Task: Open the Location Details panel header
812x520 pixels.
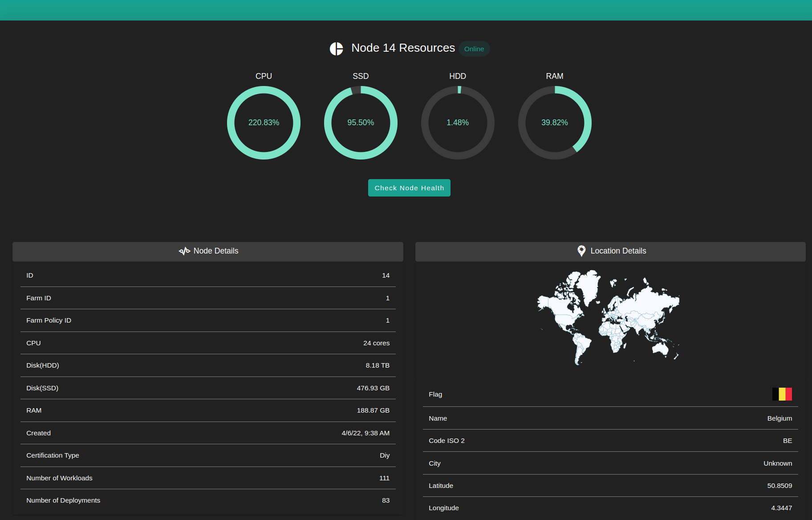Action: coord(610,251)
